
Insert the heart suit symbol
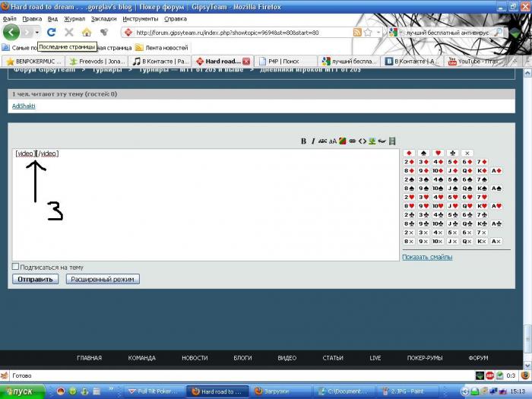pos(438,153)
